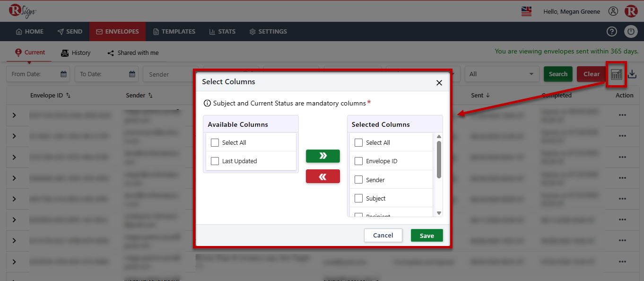644x281 pixels.
Task: Switch to the History tab
Action: (76, 53)
